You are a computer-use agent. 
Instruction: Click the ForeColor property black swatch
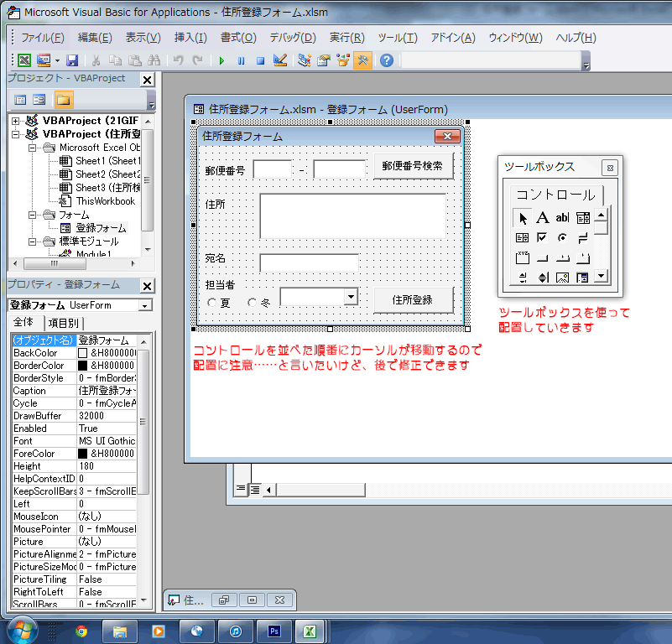coord(83,454)
